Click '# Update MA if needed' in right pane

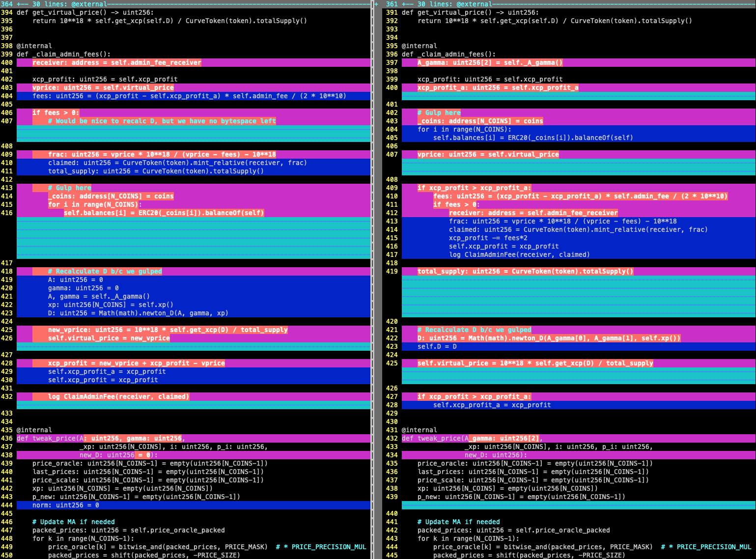click(459, 522)
